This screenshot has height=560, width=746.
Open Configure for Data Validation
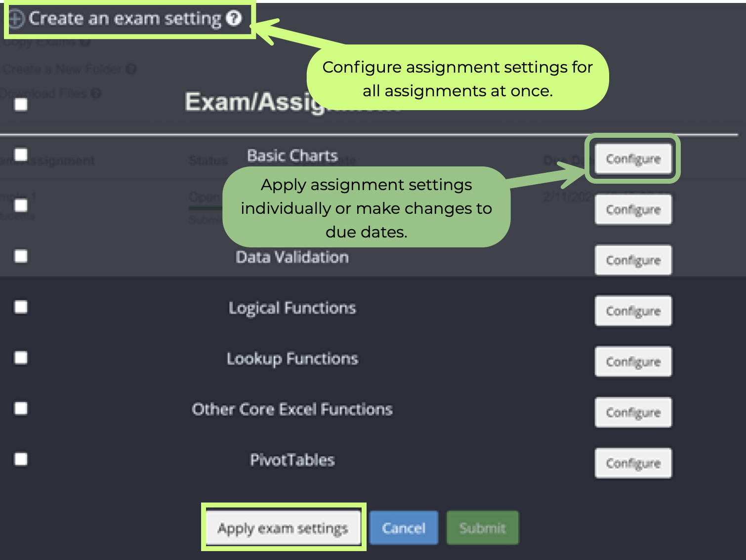coord(633,260)
